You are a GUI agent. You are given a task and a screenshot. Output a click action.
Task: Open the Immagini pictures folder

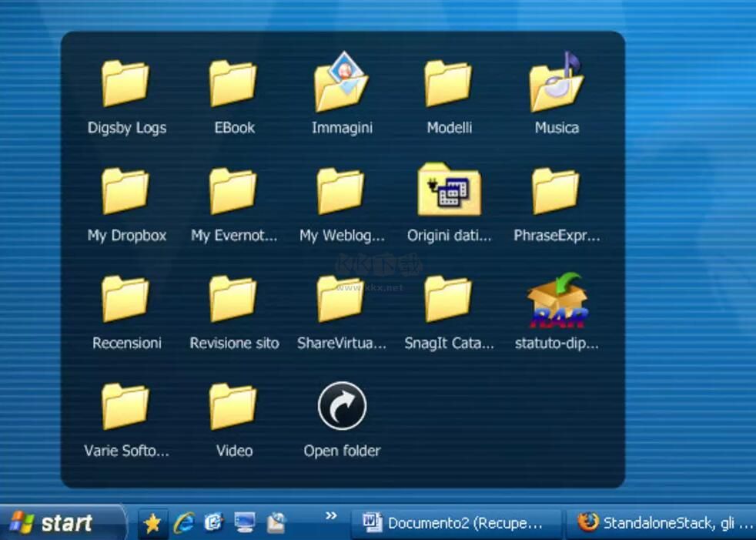click(x=341, y=84)
